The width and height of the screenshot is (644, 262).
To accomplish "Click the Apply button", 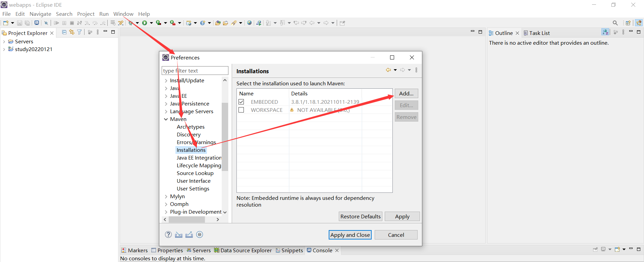I will click(x=402, y=216).
